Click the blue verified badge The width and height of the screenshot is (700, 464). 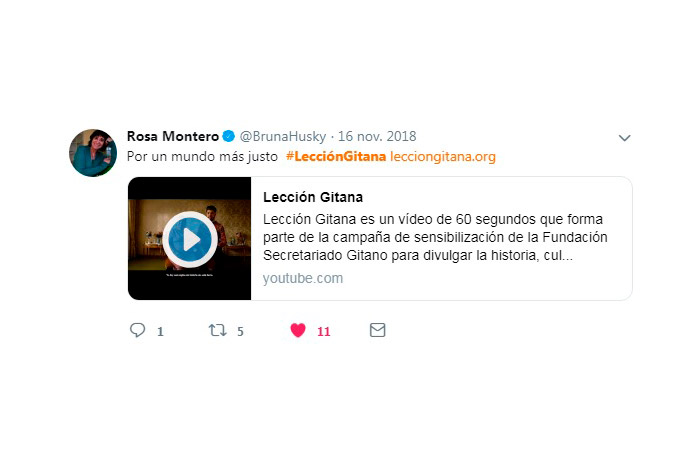click(229, 136)
